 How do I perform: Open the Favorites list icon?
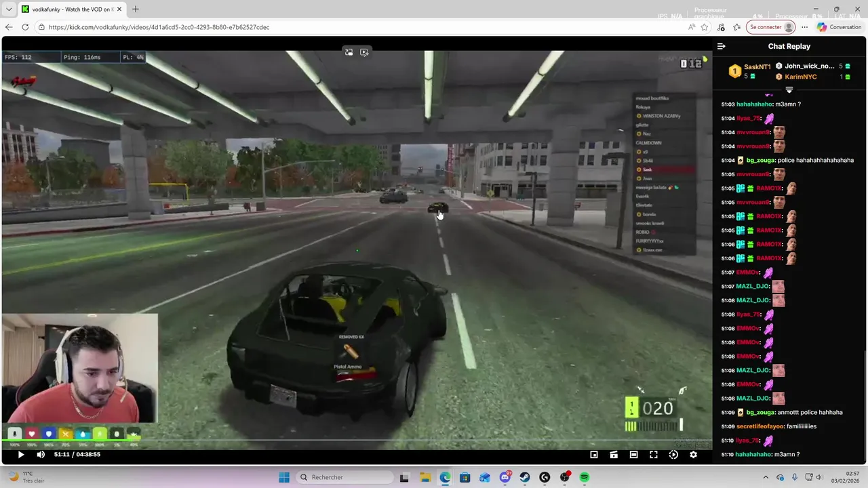736,27
